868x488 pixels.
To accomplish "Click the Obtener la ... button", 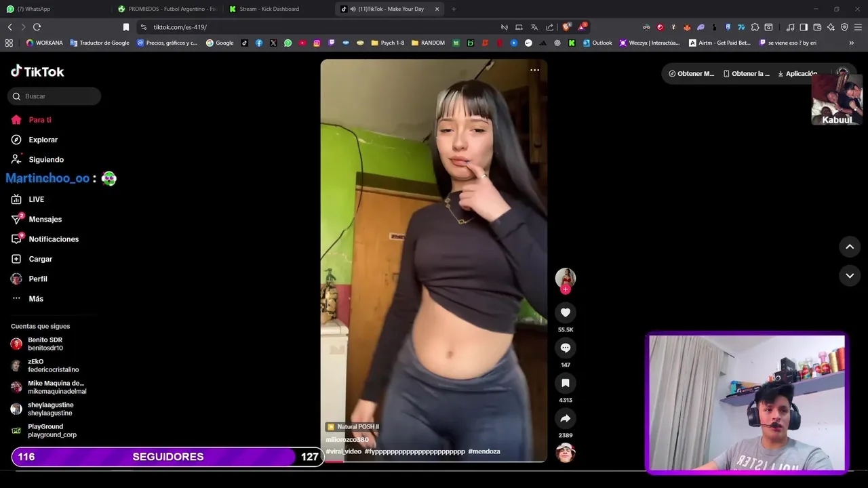I will pyautogui.click(x=747, y=73).
